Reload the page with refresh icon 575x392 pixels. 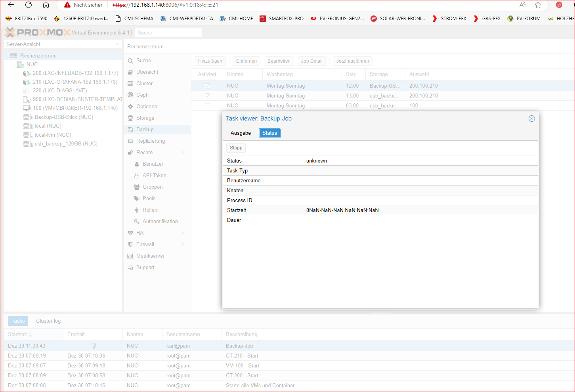[29, 5]
